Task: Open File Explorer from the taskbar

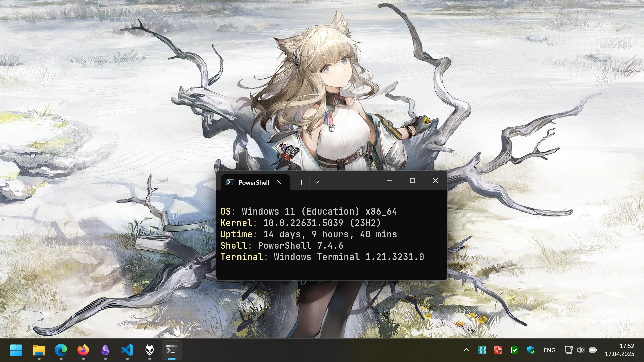Action: pos(39,350)
